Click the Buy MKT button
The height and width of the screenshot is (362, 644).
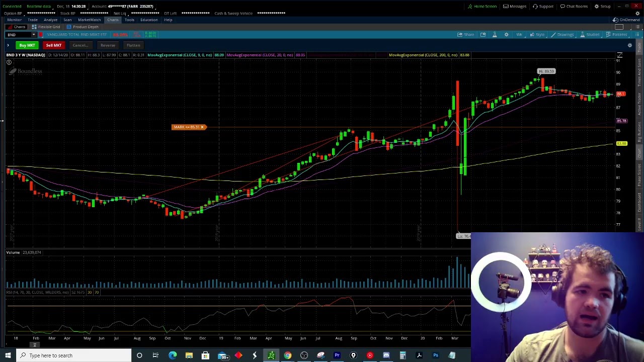pyautogui.click(x=27, y=45)
